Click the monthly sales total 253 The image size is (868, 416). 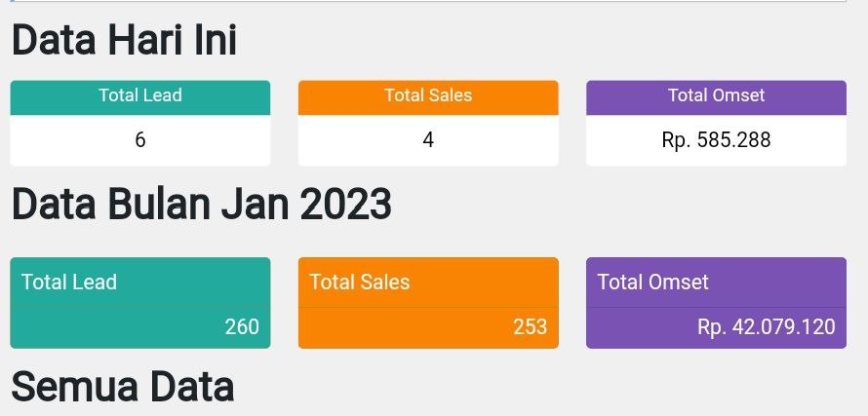pos(530,327)
